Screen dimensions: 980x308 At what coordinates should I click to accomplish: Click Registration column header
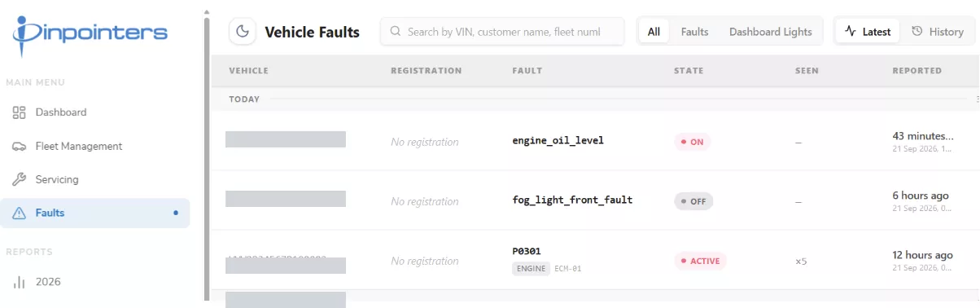[x=426, y=71]
